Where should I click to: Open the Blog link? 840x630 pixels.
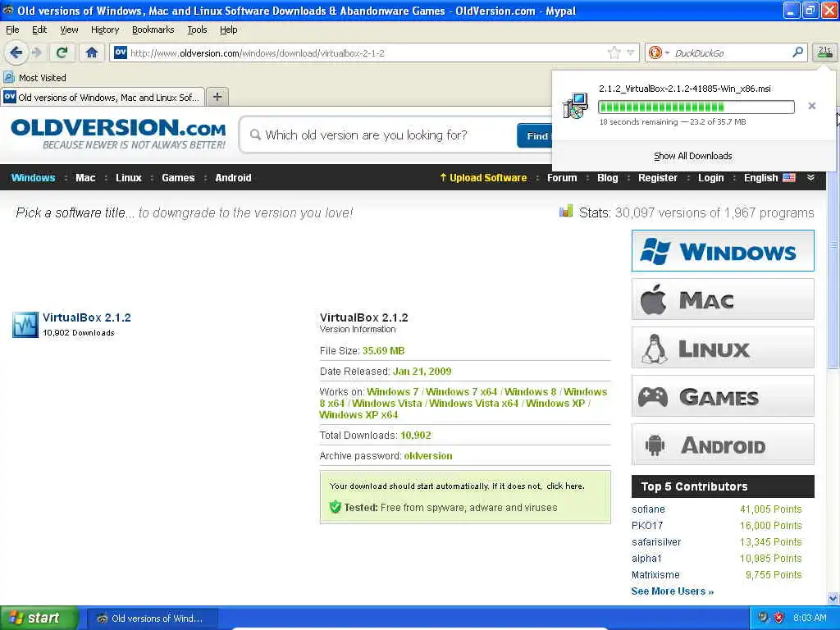tap(608, 178)
